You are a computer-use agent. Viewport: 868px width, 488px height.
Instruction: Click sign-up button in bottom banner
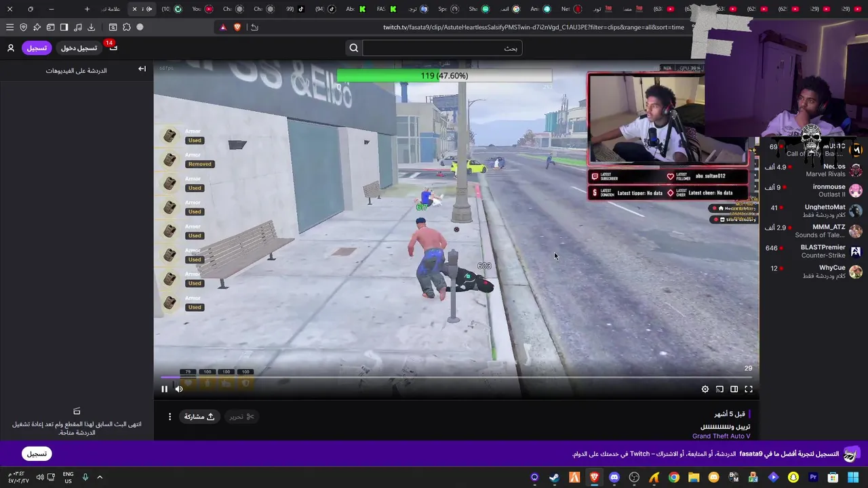[37, 453]
